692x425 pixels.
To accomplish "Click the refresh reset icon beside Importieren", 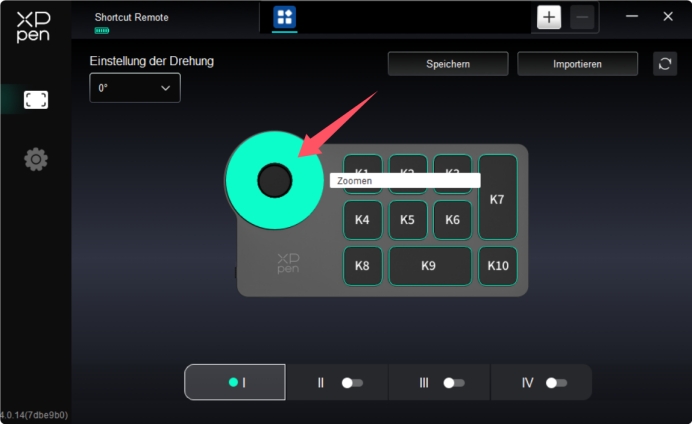I will pyautogui.click(x=665, y=64).
